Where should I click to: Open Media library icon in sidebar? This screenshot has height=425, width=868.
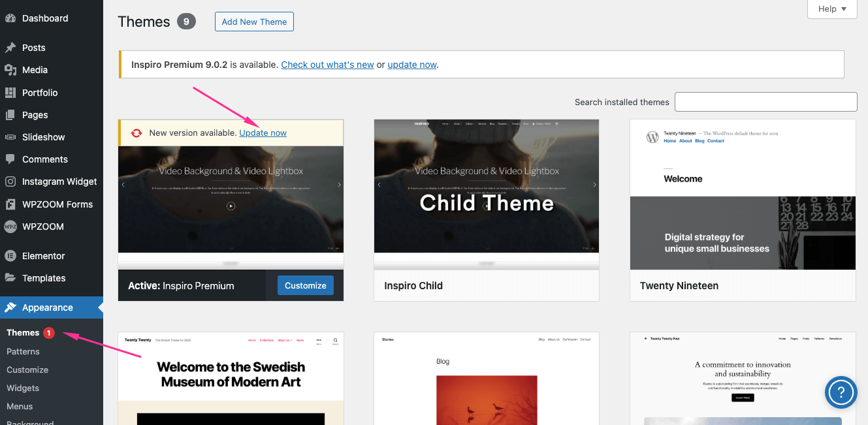(10, 70)
